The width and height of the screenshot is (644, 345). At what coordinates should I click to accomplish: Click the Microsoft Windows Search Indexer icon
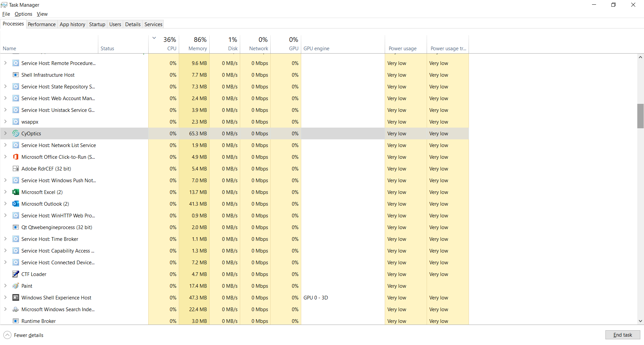(16, 309)
